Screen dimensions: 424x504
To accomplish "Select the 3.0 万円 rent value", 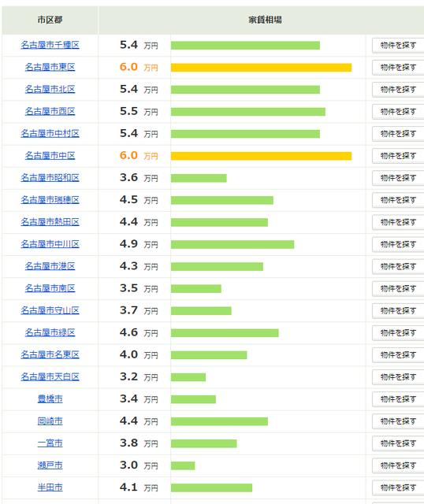I will (x=139, y=465).
